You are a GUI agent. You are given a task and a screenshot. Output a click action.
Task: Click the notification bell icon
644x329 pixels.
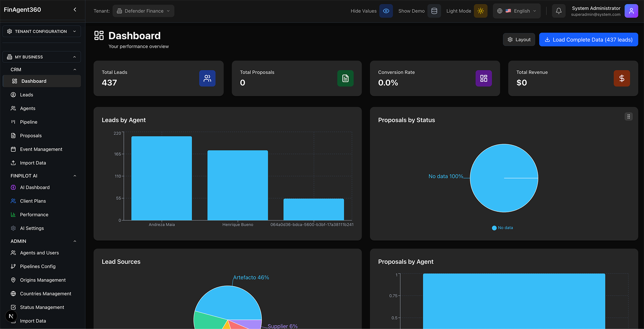559,11
